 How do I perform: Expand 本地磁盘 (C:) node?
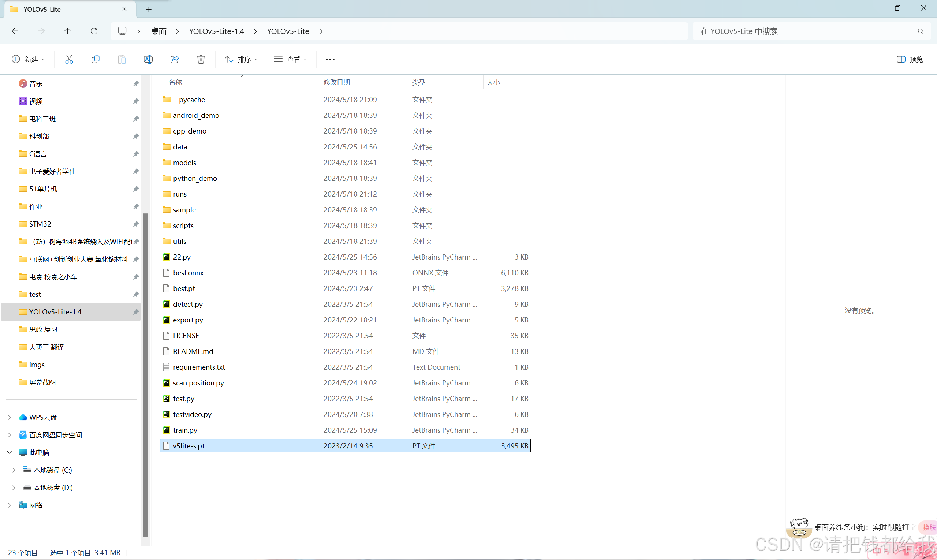14,470
